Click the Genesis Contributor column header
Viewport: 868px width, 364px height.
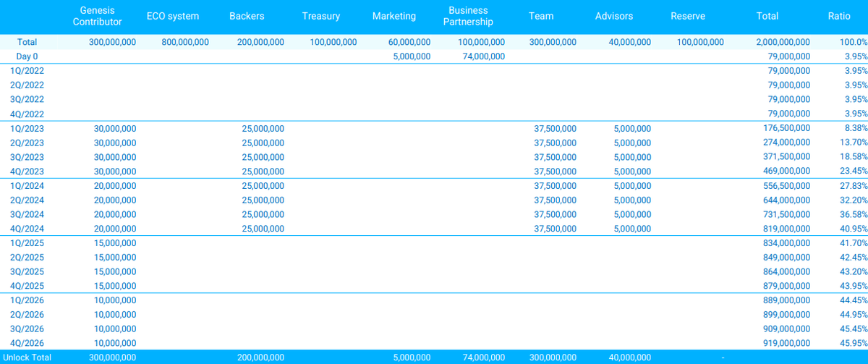click(97, 16)
